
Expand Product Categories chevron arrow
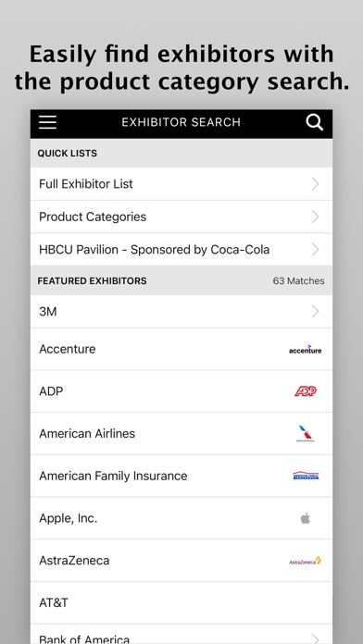[316, 217]
